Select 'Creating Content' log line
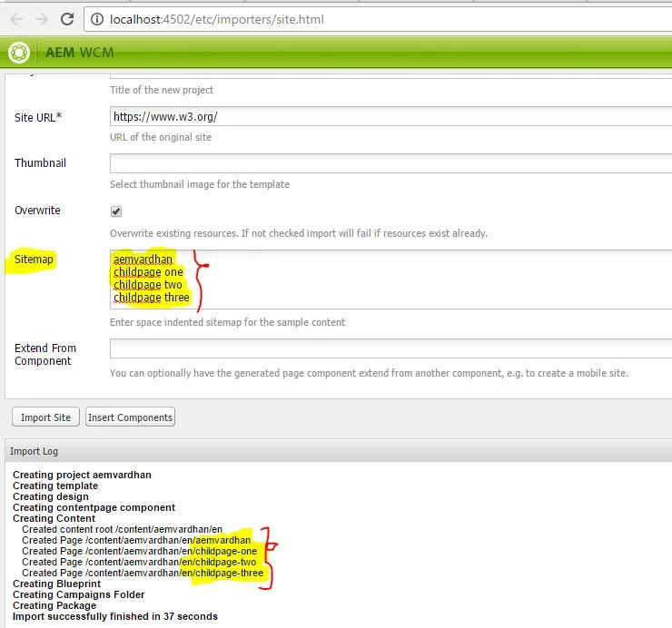Screen dimensions: 672x628 (54, 518)
